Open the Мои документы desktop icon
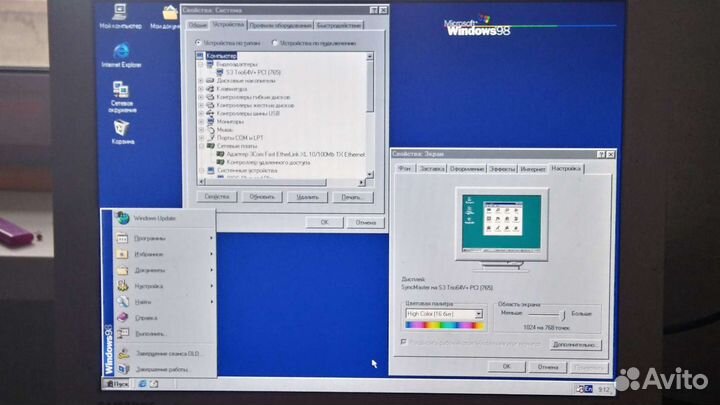 pos(168,17)
